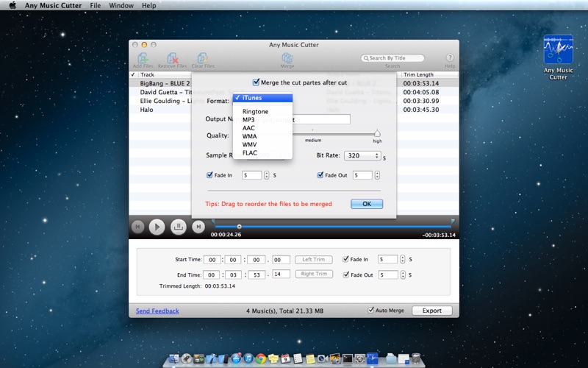Open the App Store in the dock
This screenshot has width=588, height=368.
236,358
